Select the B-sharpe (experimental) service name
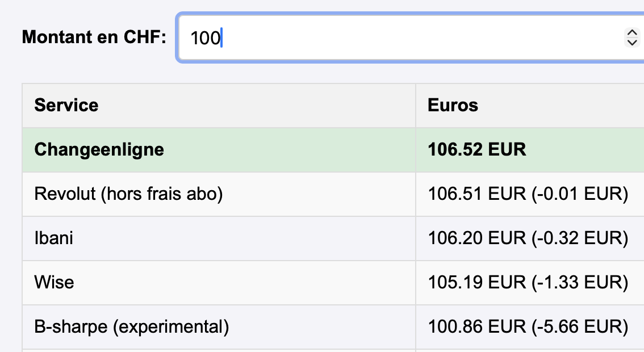Screen dimensions: 644x352 click(x=131, y=326)
